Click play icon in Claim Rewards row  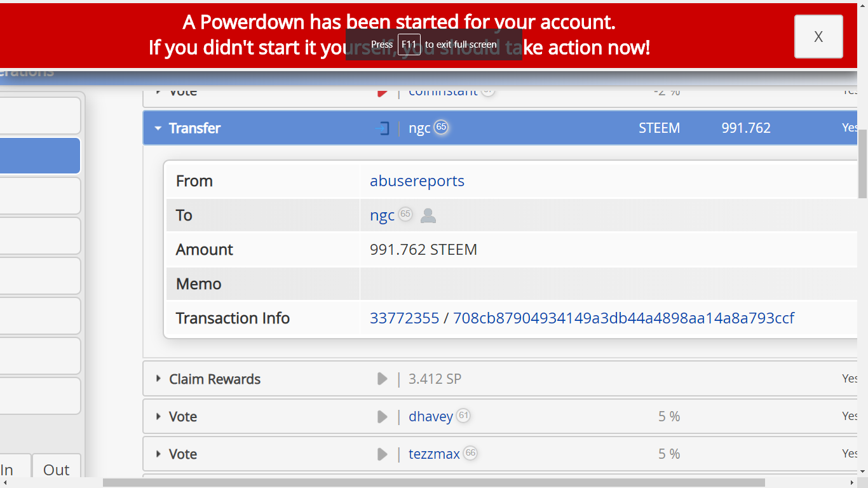[x=382, y=379]
